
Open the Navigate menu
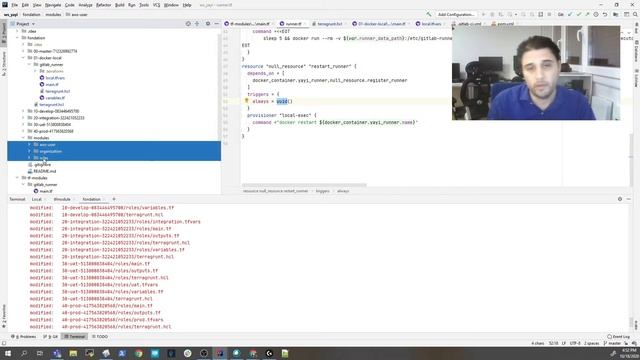(x=53, y=5)
